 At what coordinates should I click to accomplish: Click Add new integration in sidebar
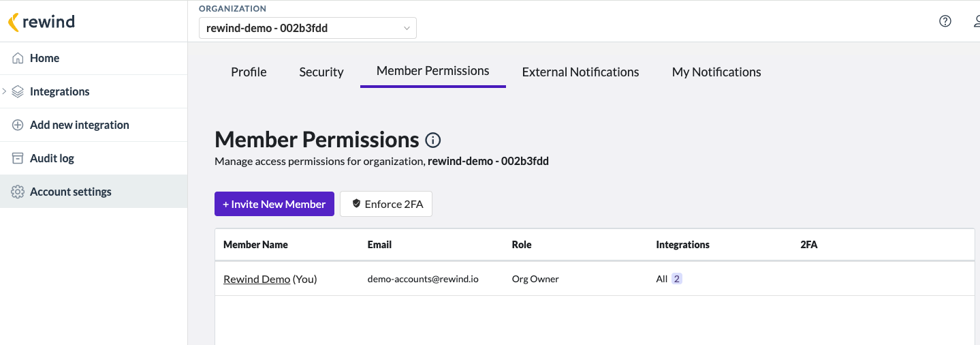[93, 125]
